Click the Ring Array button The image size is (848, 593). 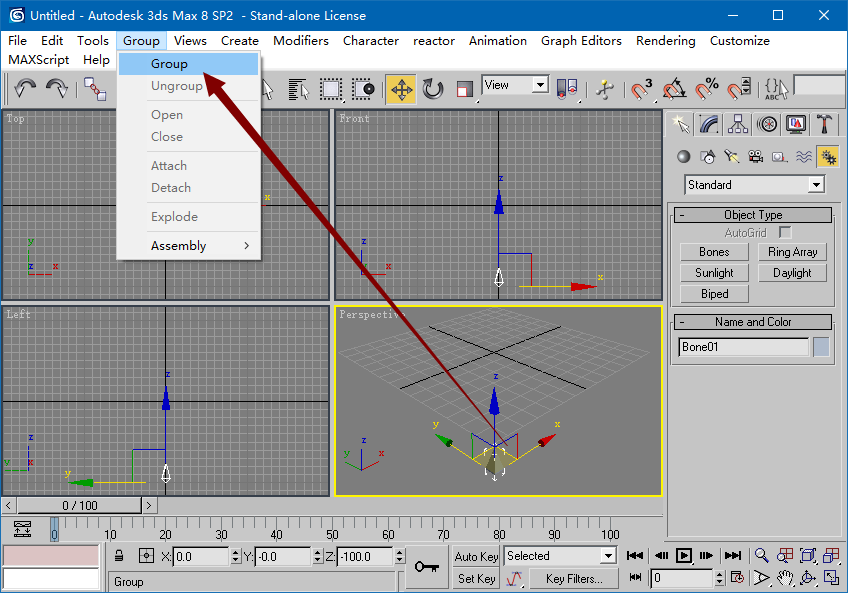[792, 252]
